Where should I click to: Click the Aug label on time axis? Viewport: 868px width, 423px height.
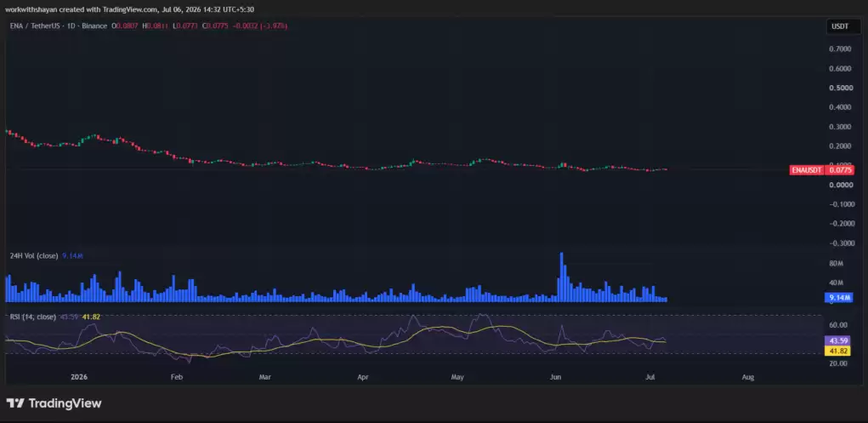(747, 377)
